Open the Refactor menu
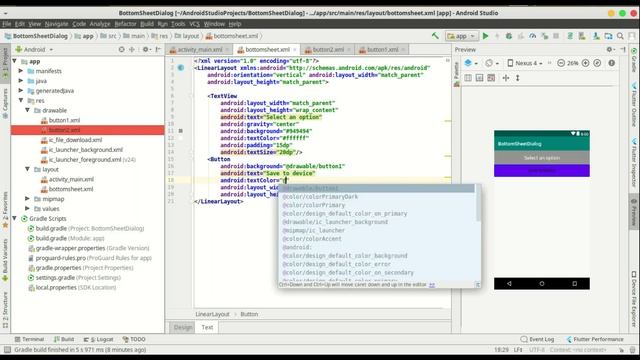This screenshot has width=640, height=360. 125,24
